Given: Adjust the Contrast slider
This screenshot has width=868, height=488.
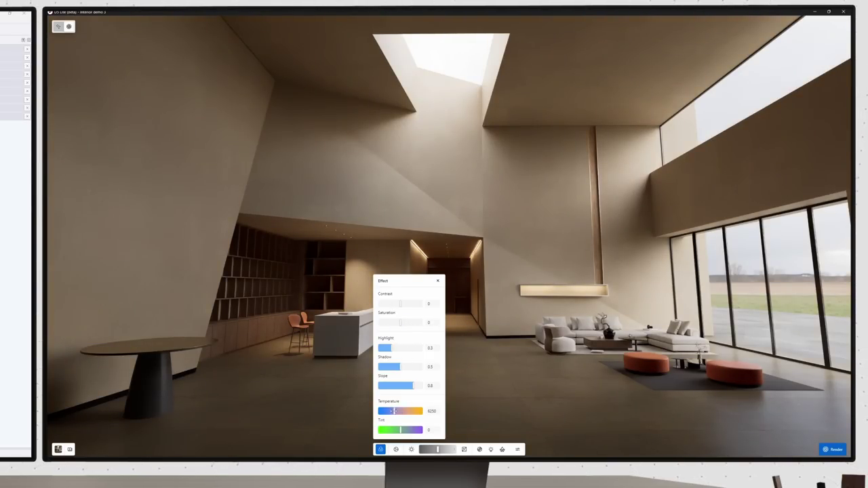Looking at the screenshot, I should click(x=400, y=304).
